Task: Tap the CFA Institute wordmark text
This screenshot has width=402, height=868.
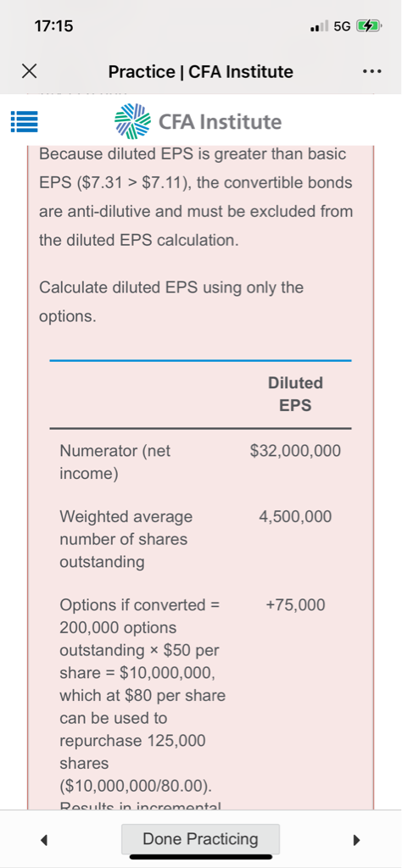Action: click(221, 122)
